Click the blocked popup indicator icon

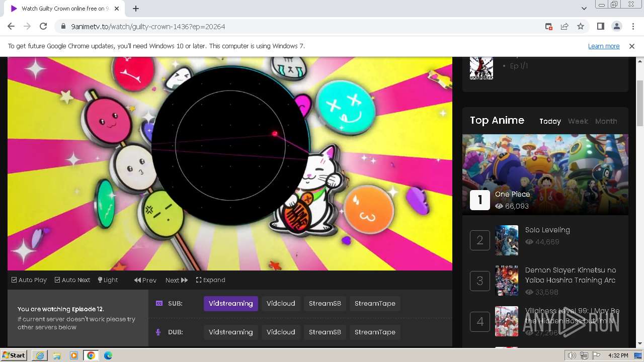[x=549, y=27]
